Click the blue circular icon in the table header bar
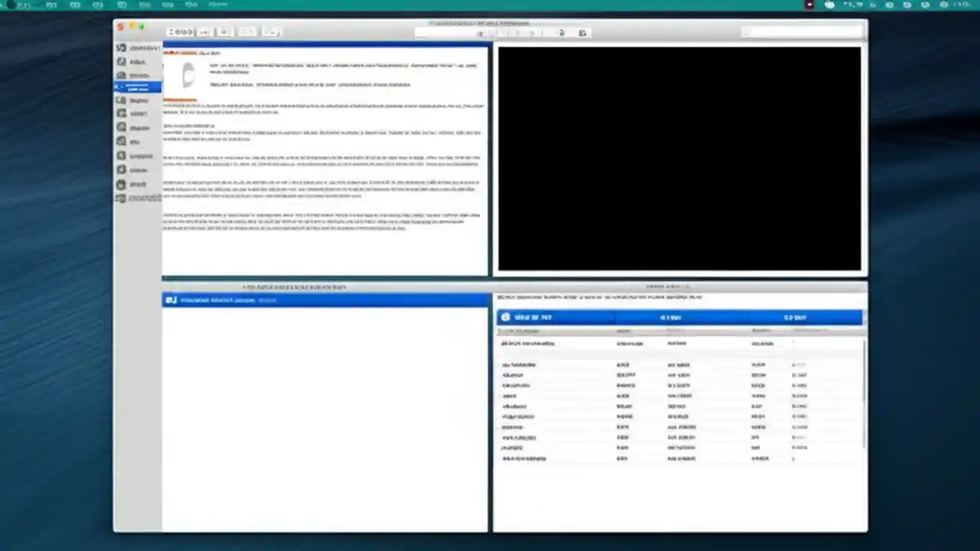Image resolution: width=980 pixels, height=551 pixels. [x=505, y=316]
